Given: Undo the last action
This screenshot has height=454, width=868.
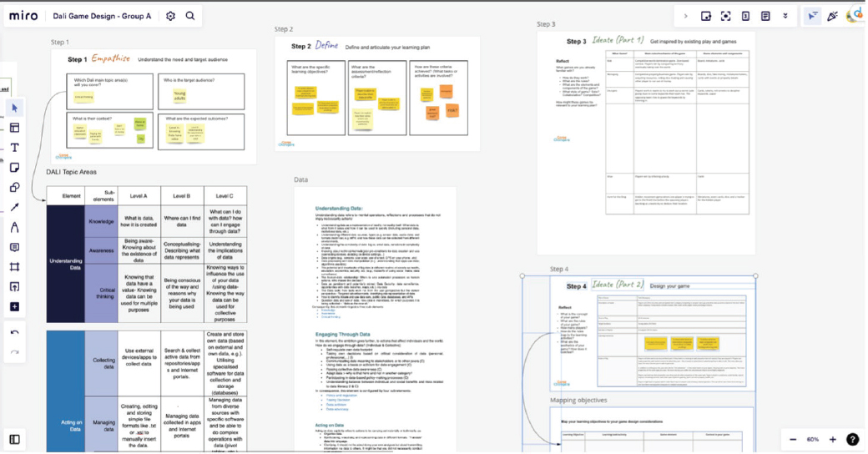Looking at the screenshot, I should click(14, 333).
